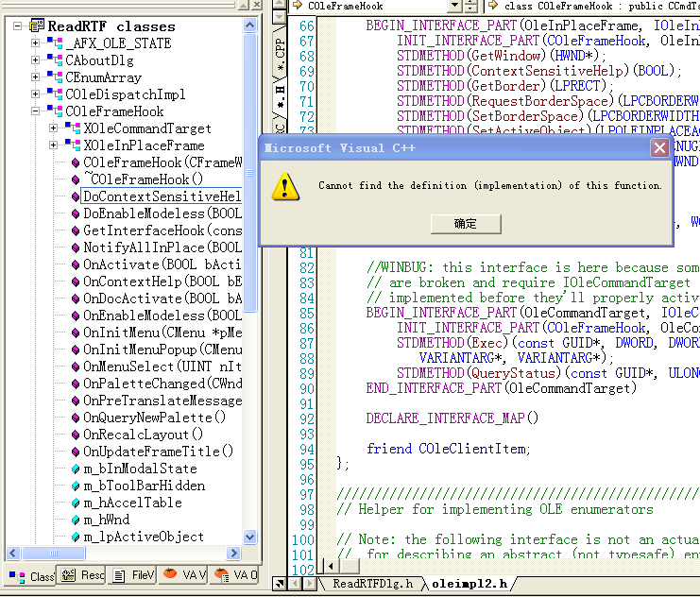Expand the COleDispatchImpl class node
Viewport: 700px width, 597px height.
click(35, 94)
